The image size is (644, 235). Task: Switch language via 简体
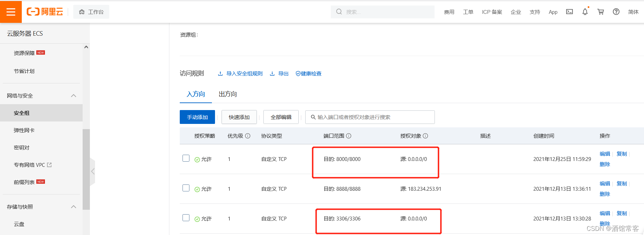click(633, 12)
